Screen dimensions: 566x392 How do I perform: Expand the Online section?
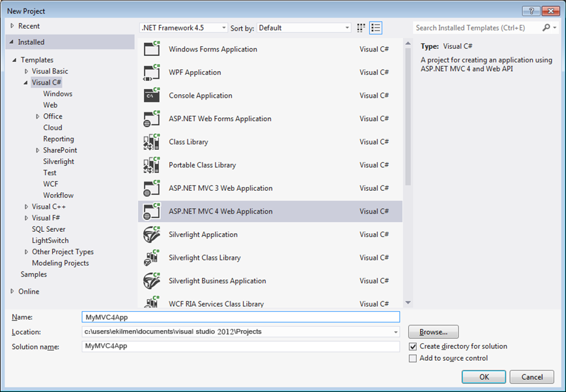click(x=12, y=291)
